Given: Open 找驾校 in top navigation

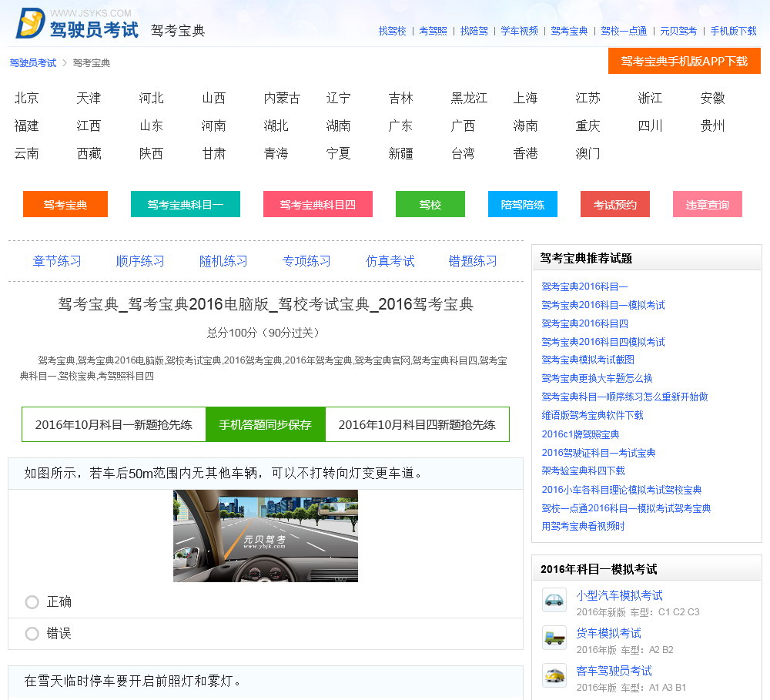Looking at the screenshot, I should click(x=393, y=31).
